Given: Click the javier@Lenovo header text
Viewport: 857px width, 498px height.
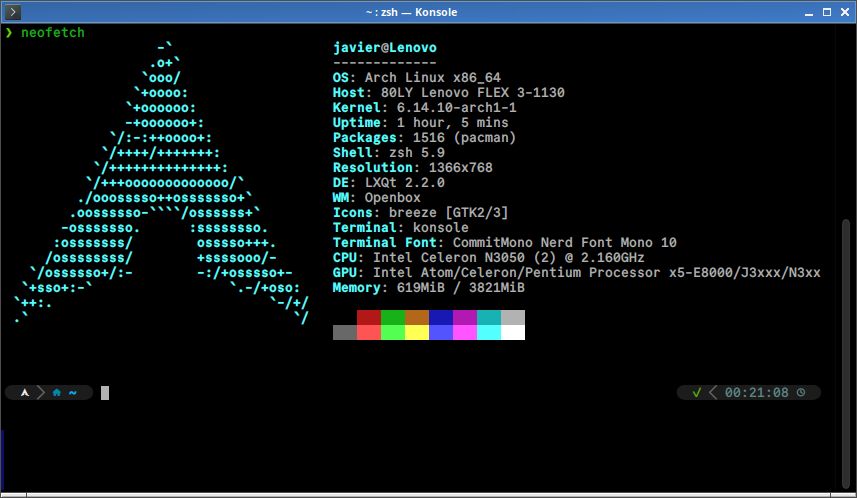Looking at the screenshot, I should click(384, 48).
